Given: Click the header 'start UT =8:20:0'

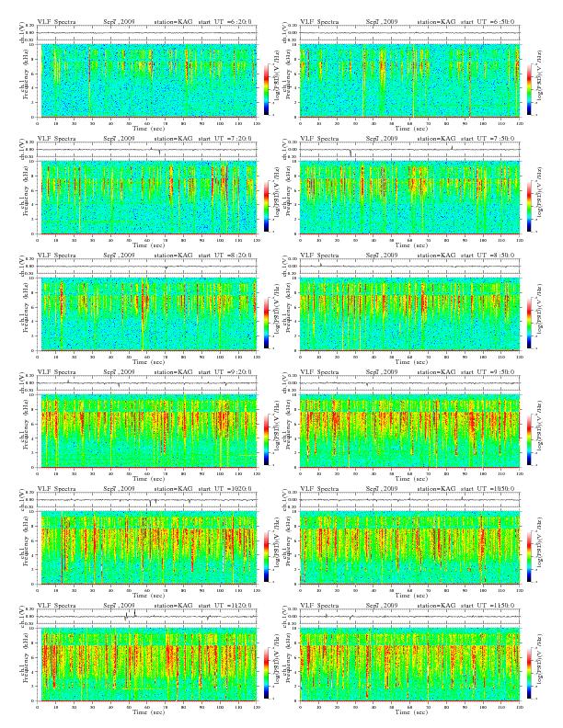Looking at the screenshot, I should tap(224, 255).
